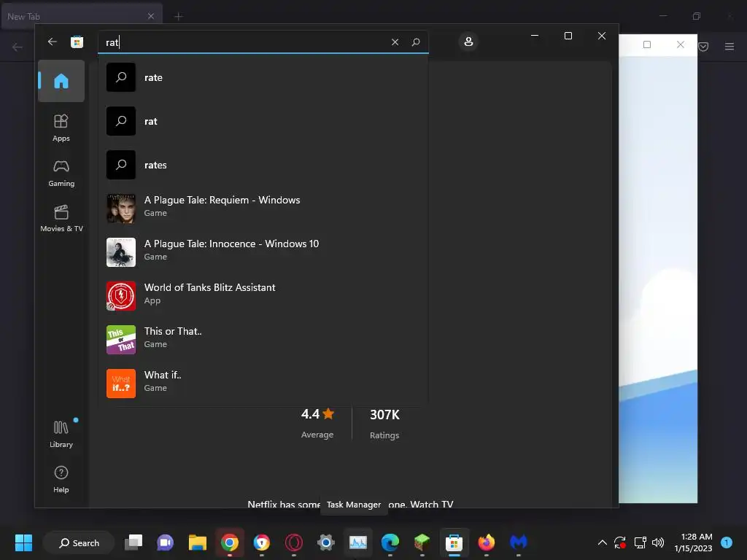
Task: Select the 'rat' search suggestion
Action: [x=263, y=121]
